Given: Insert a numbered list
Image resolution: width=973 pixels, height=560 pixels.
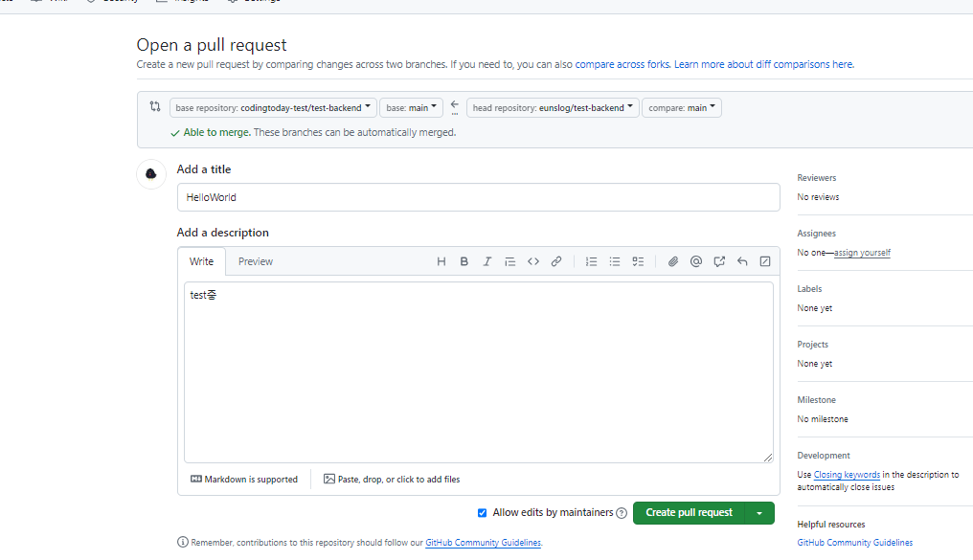Looking at the screenshot, I should click(x=592, y=261).
